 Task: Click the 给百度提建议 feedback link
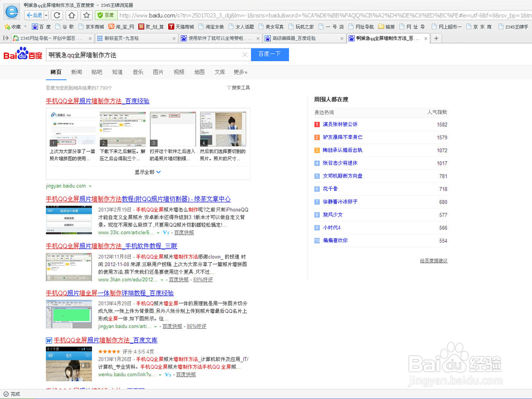click(x=434, y=261)
